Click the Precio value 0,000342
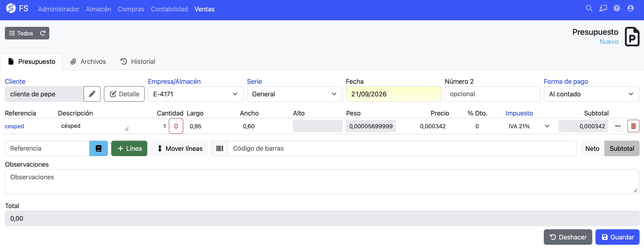The width and height of the screenshot is (644, 248). [424, 126]
